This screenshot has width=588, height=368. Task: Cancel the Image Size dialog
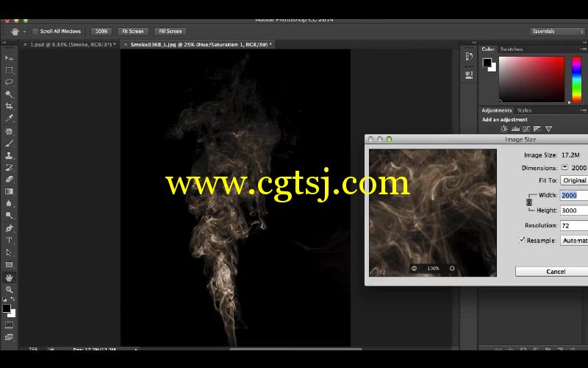[552, 272]
